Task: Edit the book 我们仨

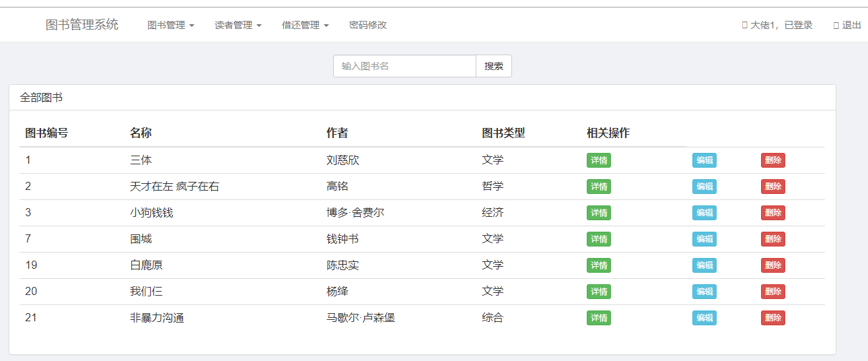Action: pos(704,292)
